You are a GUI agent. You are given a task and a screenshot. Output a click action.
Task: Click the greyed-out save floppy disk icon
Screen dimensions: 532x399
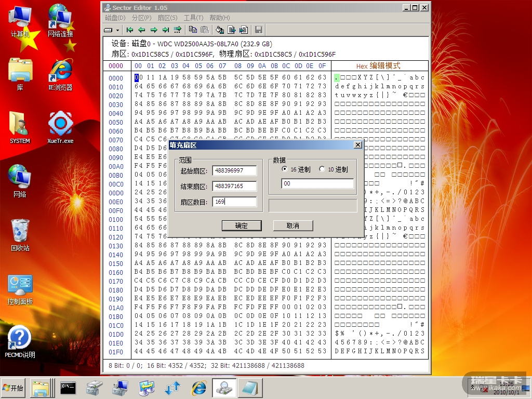[x=258, y=30]
